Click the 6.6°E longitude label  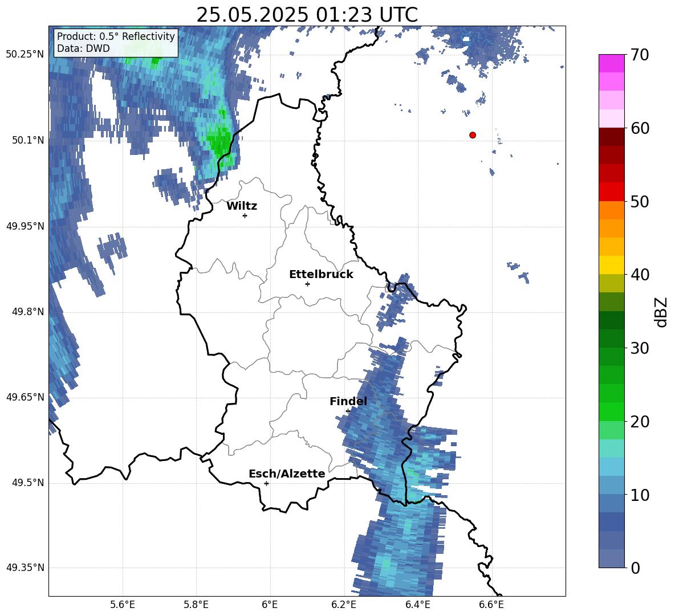click(x=491, y=605)
